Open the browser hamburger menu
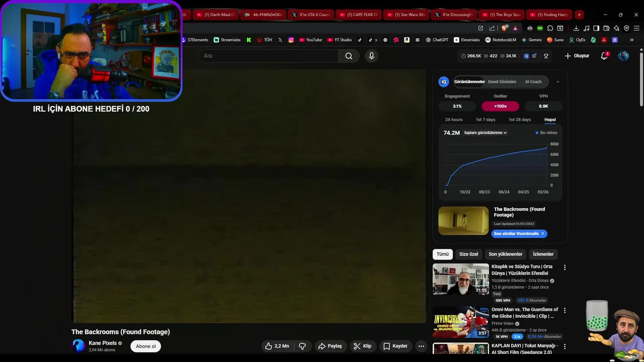This screenshot has height=362, width=644. 636,28
